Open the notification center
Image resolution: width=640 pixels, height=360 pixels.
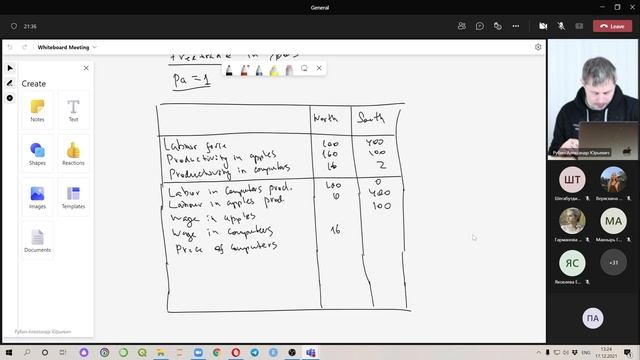click(x=628, y=352)
